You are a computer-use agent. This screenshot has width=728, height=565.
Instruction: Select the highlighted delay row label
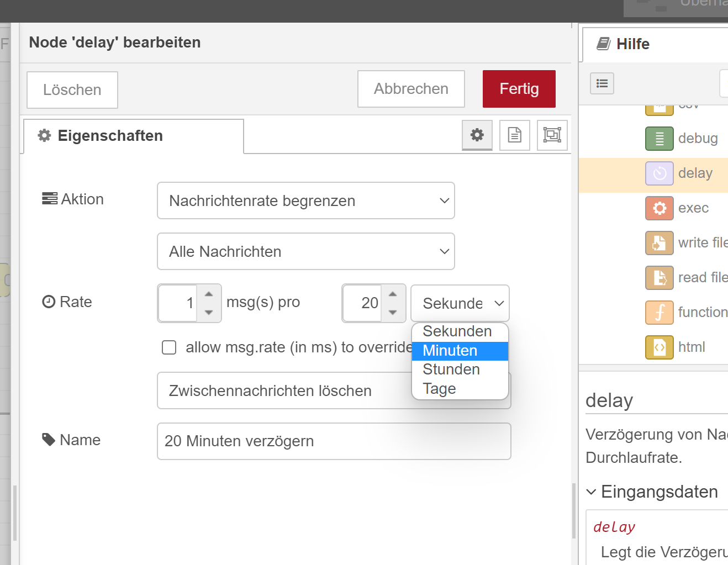695,173
